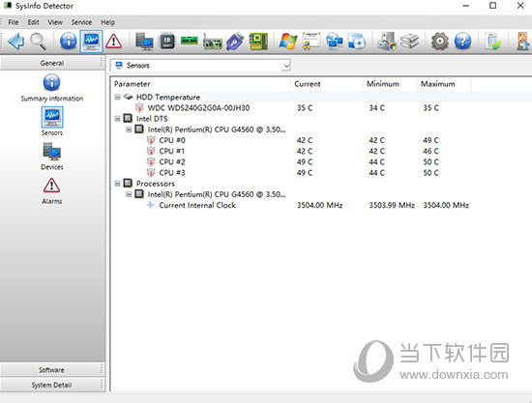
Task: Collapse the HDD Temperature node
Action: 117,97
